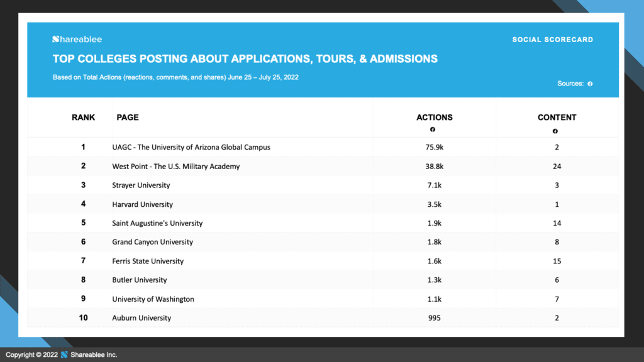Screen dimensions: 644x362
Task: Click the 1.6k actions value for Ferris State
Action: 435,261
